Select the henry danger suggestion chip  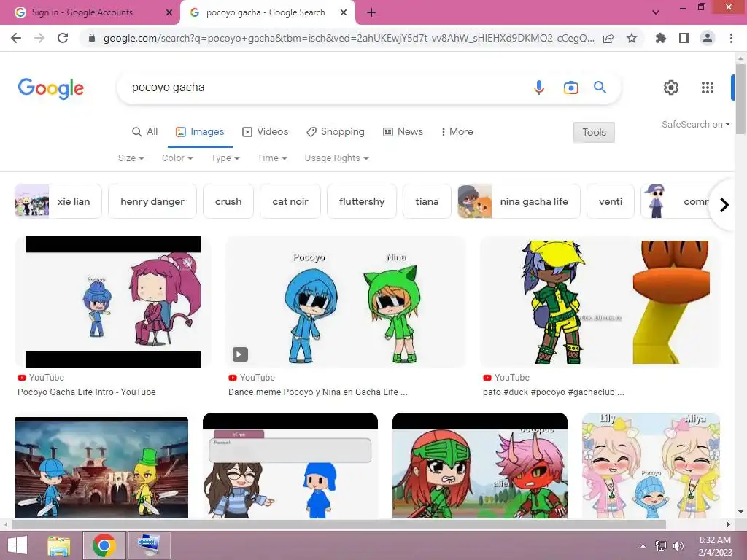coord(152,201)
